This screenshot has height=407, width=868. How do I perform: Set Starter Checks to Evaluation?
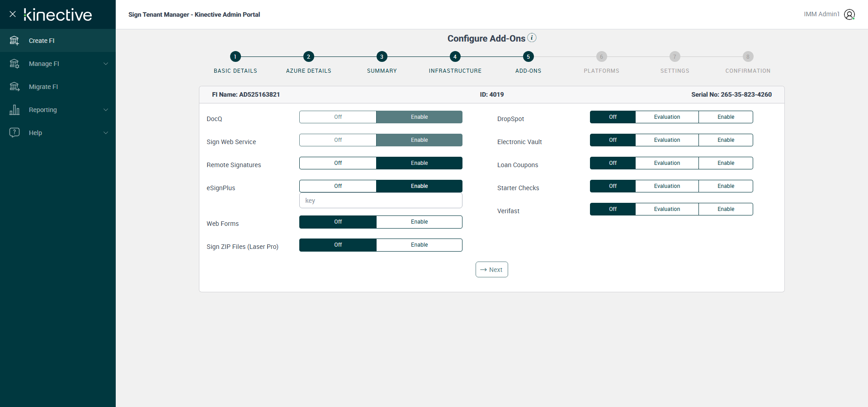[667, 186]
